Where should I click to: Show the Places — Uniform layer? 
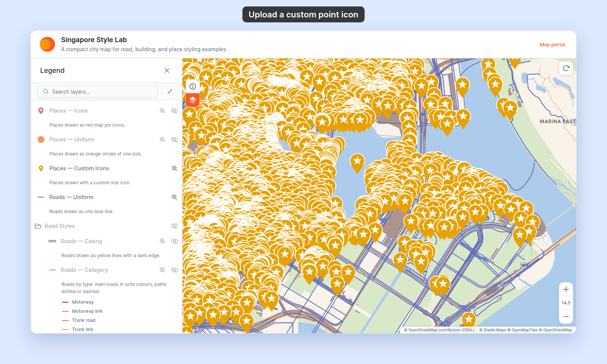pos(175,140)
